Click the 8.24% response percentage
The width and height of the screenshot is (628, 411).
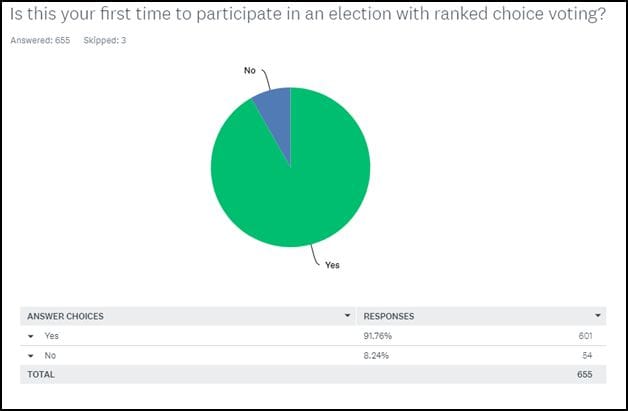[375, 355]
